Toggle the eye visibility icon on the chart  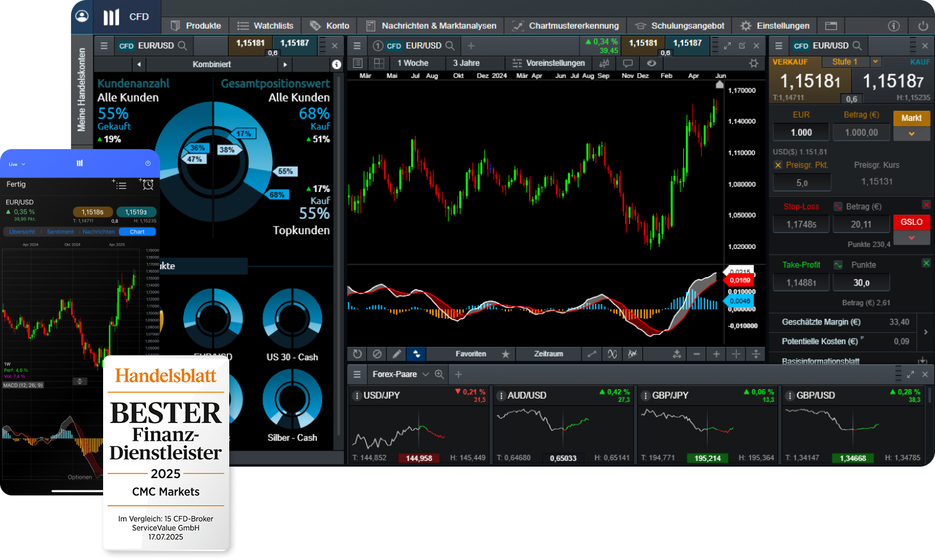(x=651, y=63)
